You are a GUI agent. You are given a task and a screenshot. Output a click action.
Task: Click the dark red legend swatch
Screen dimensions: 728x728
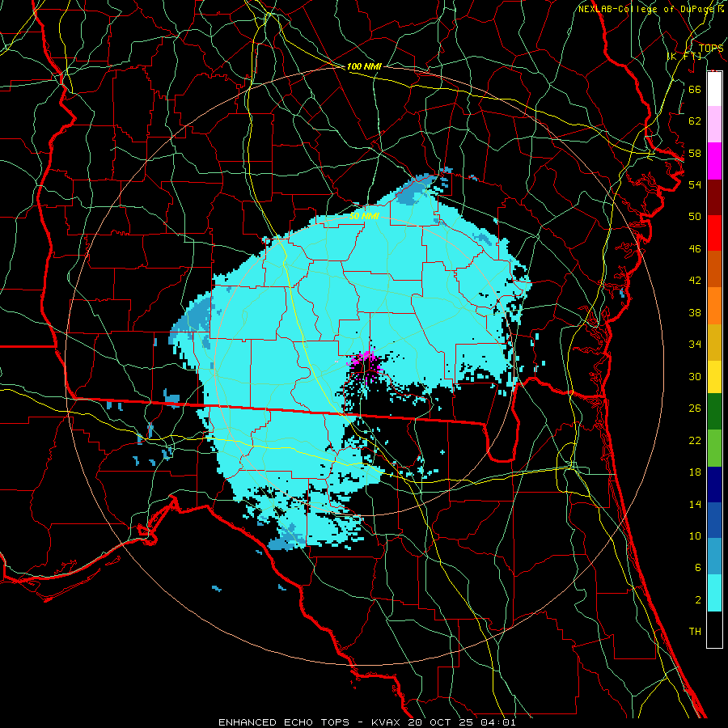(x=714, y=197)
